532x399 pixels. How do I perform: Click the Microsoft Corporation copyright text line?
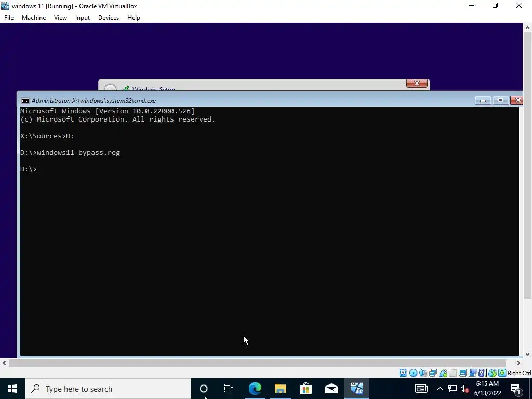[118, 119]
